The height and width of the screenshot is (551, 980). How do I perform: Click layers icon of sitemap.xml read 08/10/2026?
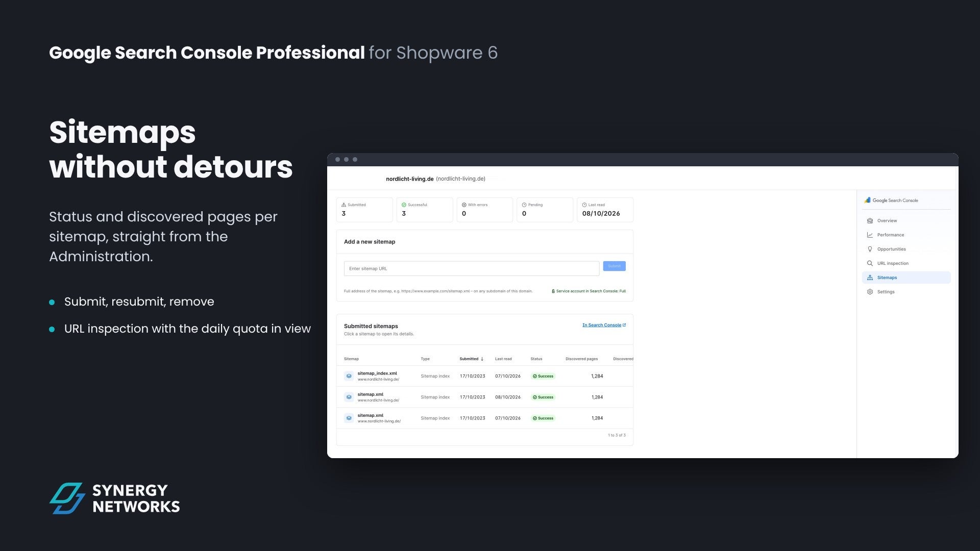(x=349, y=397)
